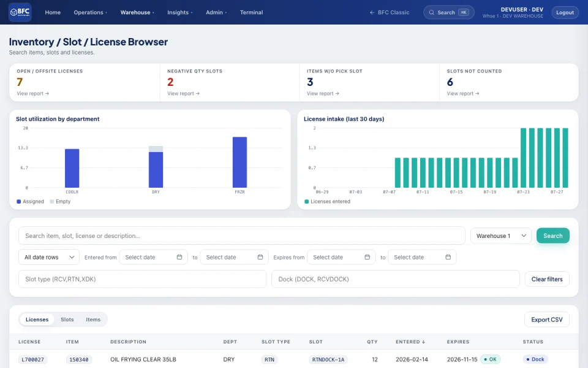Click Clear filters button
Viewport: 588px width, 368px height.
pos(547,279)
